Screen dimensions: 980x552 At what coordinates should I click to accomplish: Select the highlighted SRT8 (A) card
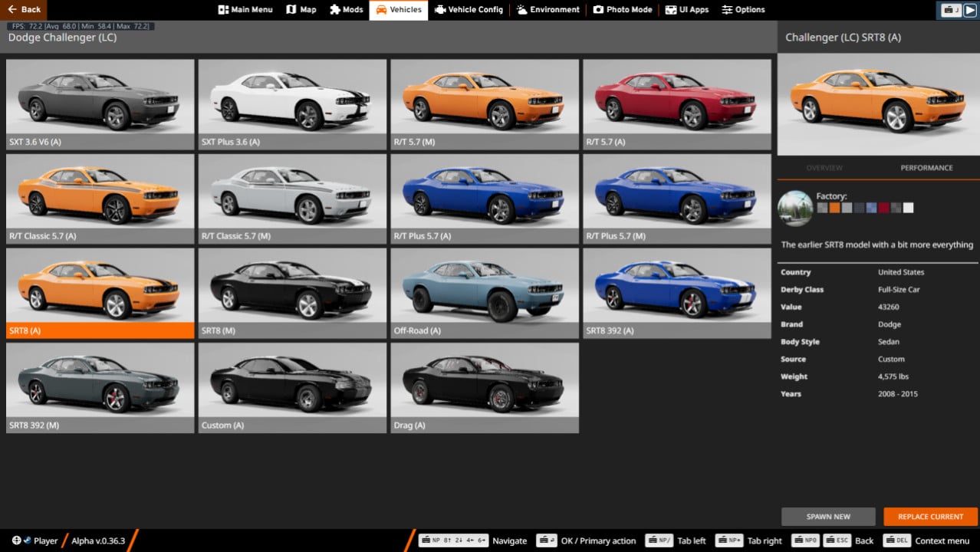pos(100,293)
